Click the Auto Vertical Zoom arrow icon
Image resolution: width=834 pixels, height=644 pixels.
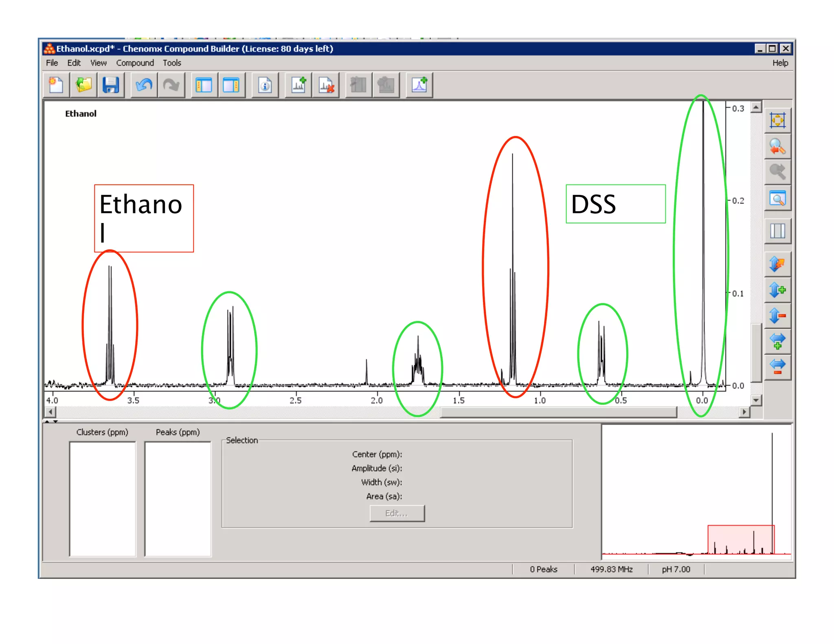coord(777,265)
